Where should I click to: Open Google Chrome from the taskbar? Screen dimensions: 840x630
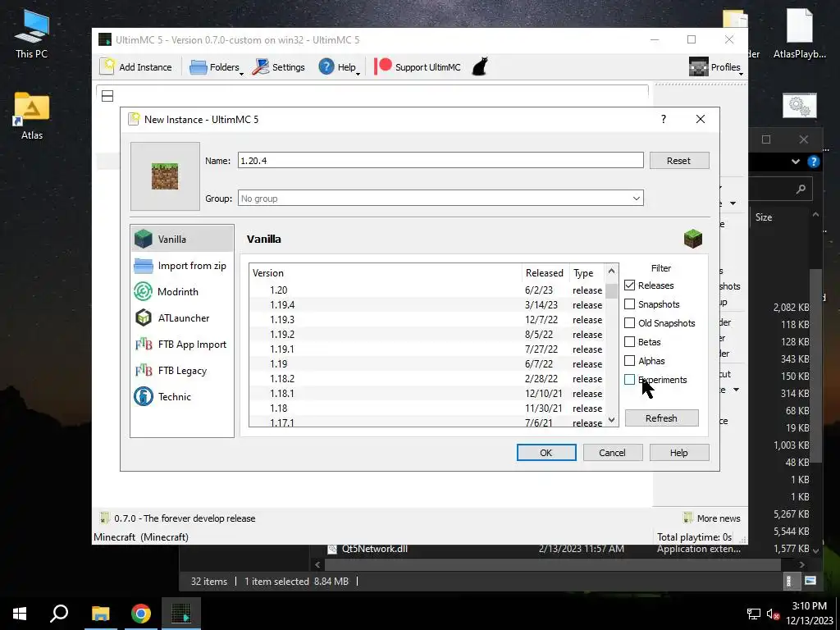pyautogui.click(x=141, y=614)
